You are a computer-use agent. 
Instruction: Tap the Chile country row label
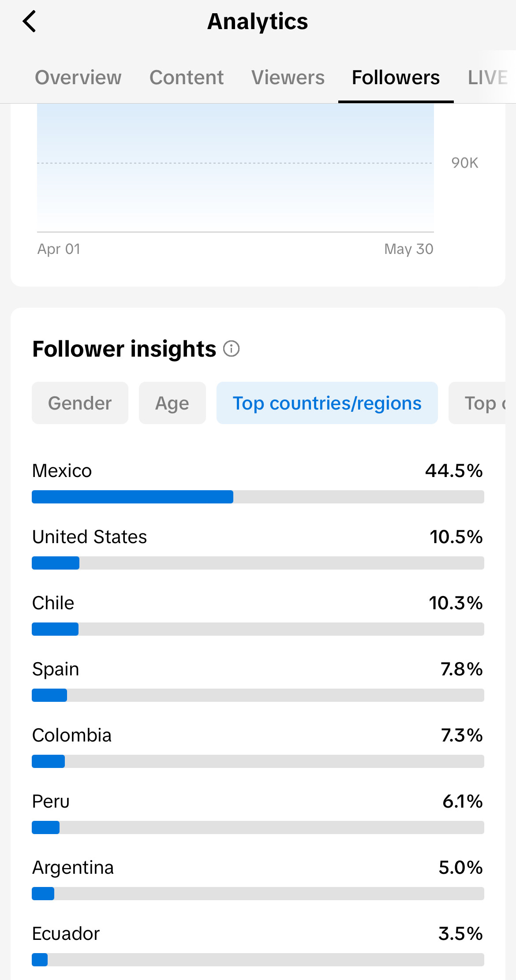53,603
